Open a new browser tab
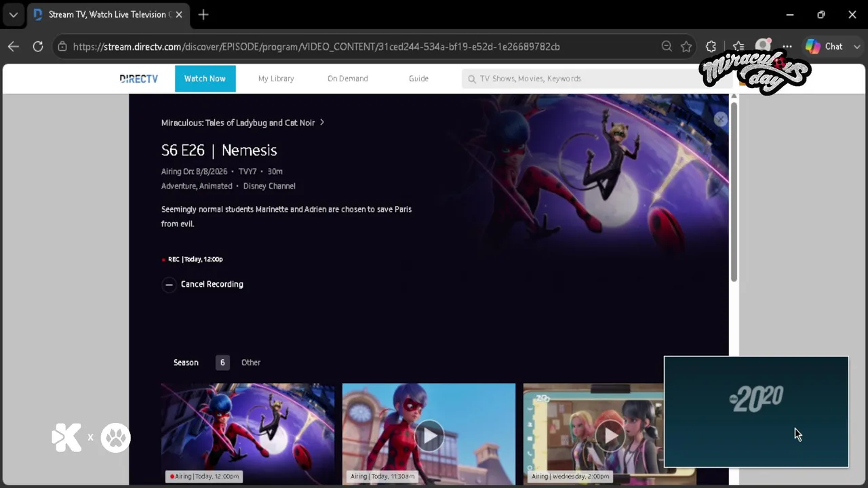This screenshot has height=488, width=868. 203,14
